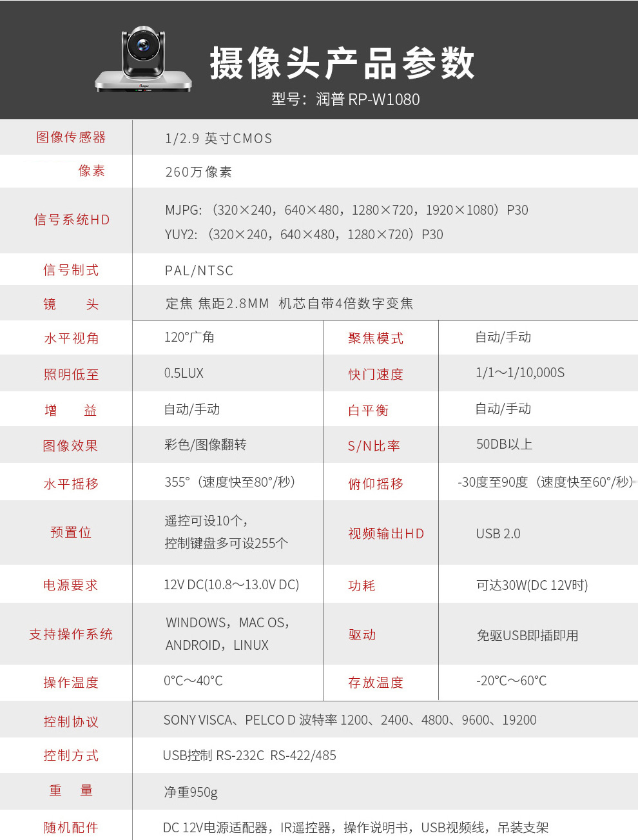Click the value 260万像素
Image resolution: width=638 pixels, height=840 pixels.
198,172
